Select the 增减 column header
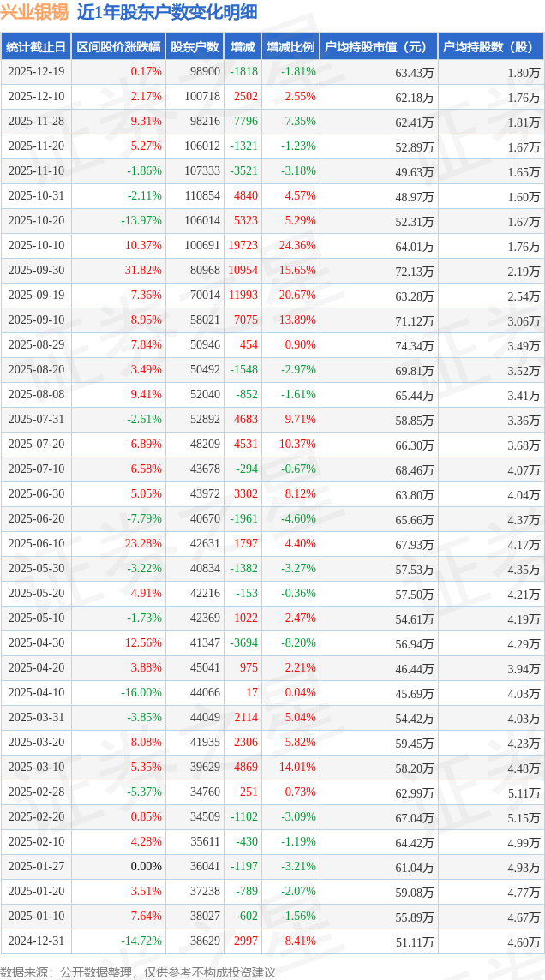545x980 pixels. point(243,47)
